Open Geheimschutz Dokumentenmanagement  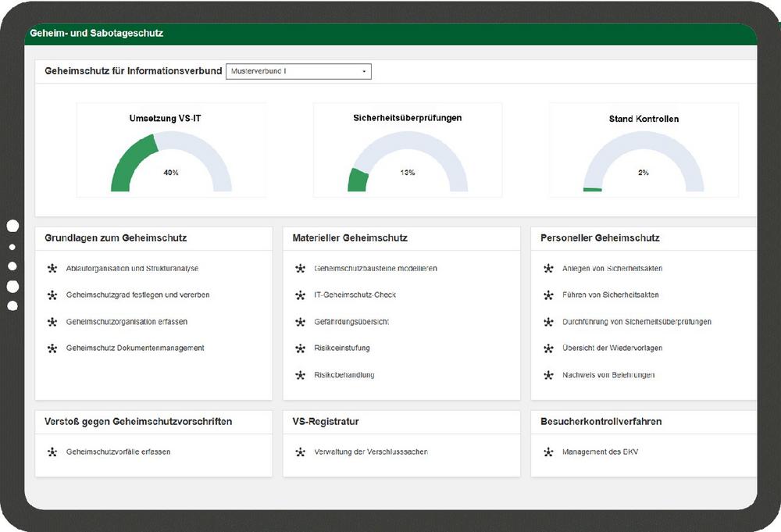pyautogui.click(x=135, y=348)
